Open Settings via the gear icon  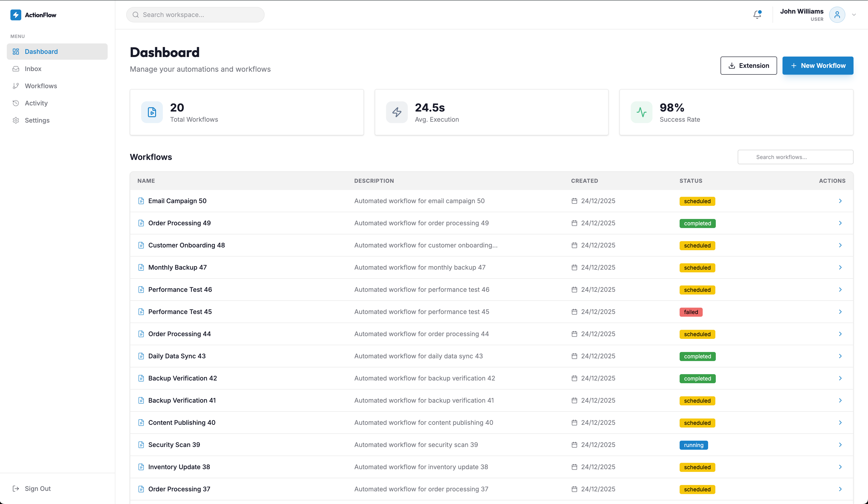pos(16,120)
